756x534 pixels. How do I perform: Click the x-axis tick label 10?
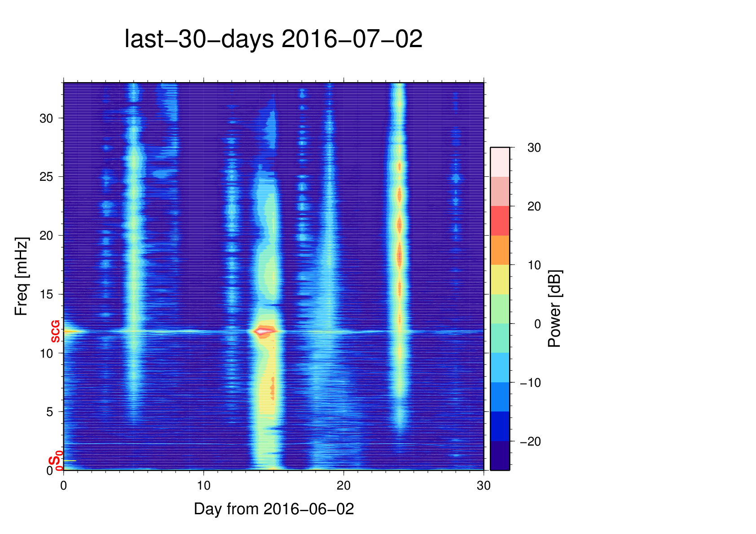204,486
